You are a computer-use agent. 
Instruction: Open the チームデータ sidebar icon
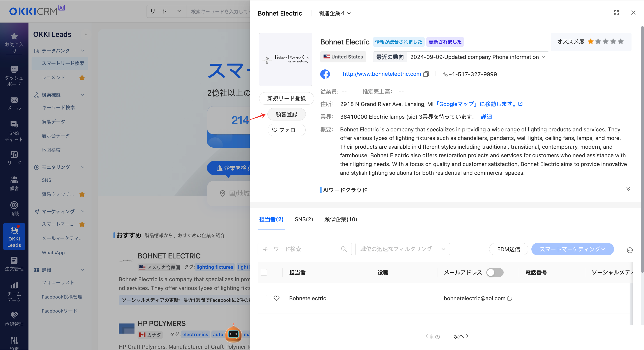(x=14, y=292)
